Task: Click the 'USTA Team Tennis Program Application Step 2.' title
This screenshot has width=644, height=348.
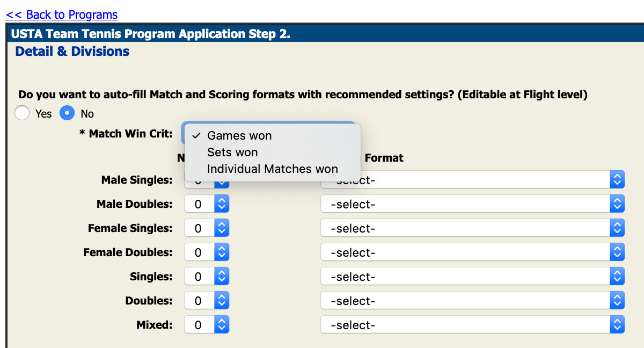Action: (151, 34)
